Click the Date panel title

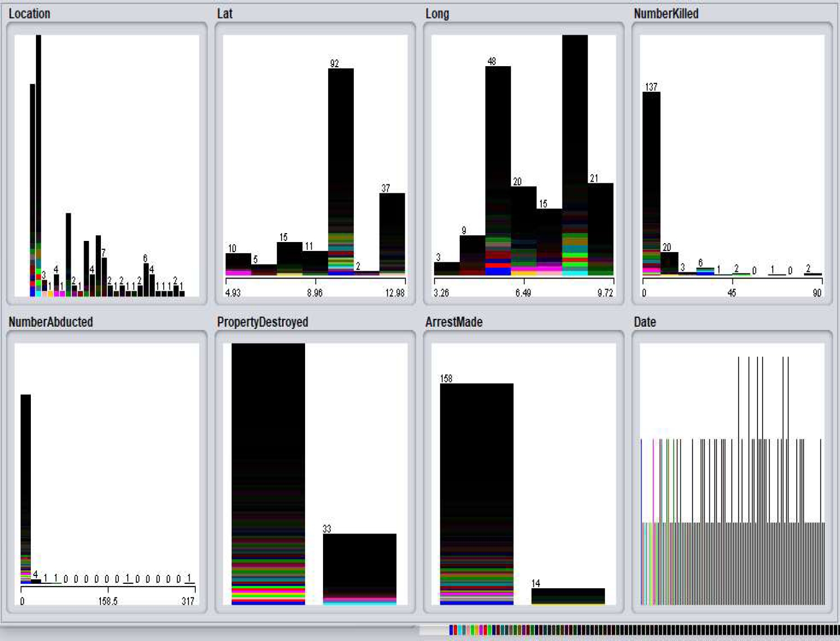[644, 322]
